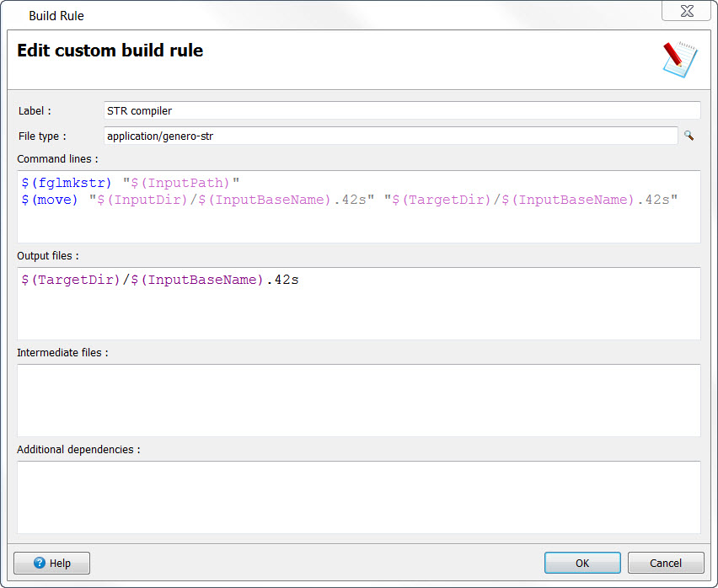Click into the Label input field

[x=337, y=110]
